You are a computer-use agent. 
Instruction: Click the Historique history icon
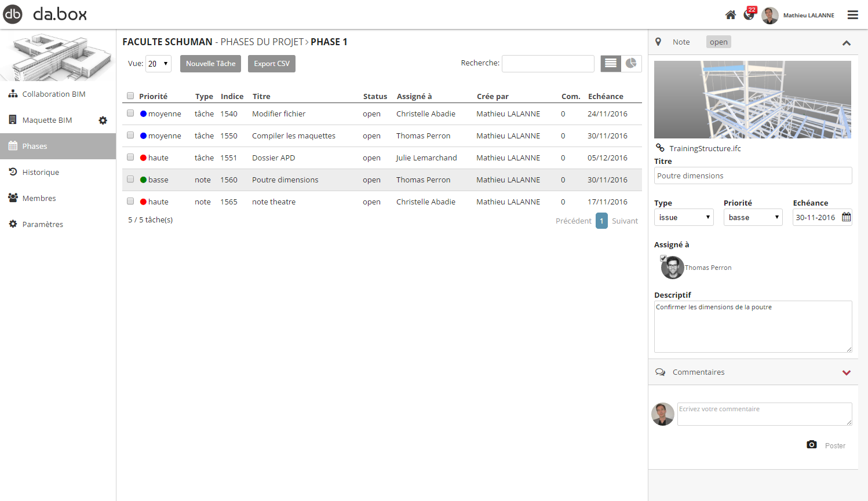(13, 172)
